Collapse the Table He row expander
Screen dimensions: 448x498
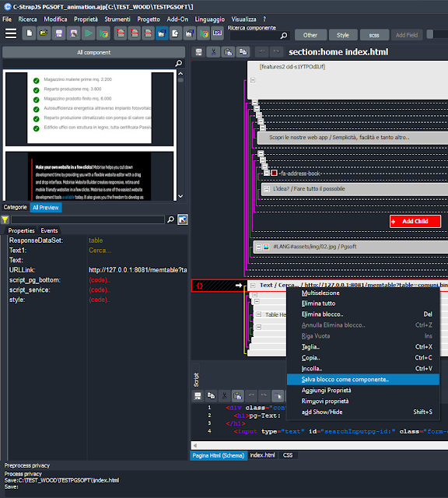(x=259, y=314)
